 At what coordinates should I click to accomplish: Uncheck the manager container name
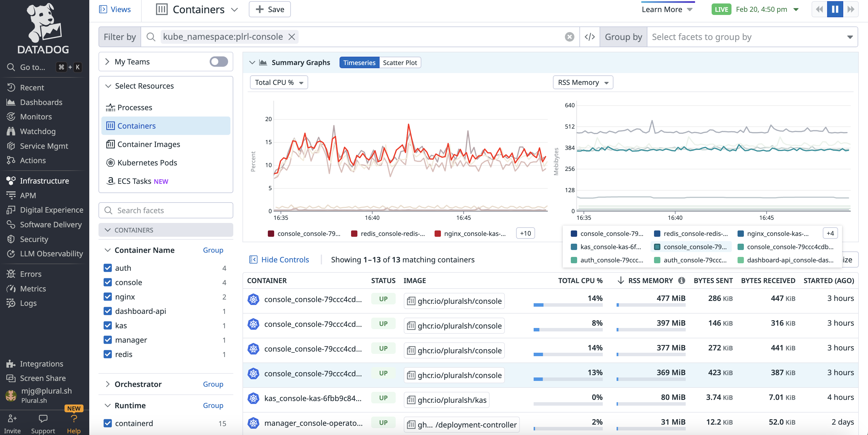[107, 340]
